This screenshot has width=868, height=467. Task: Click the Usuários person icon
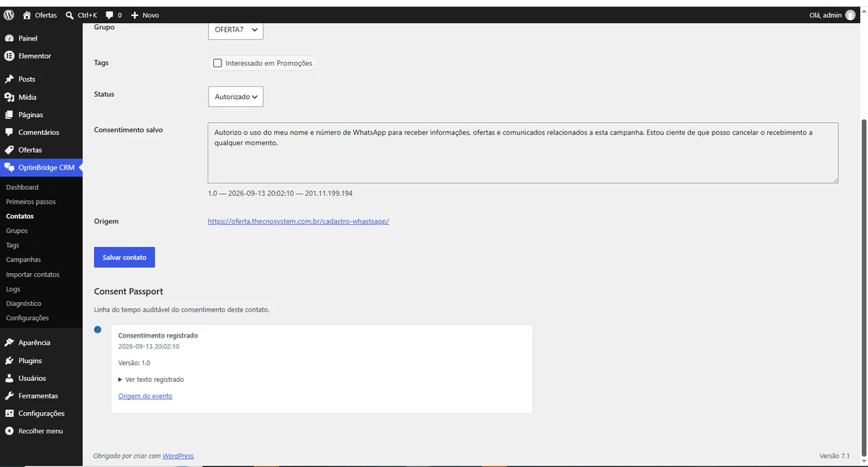click(x=9, y=378)
